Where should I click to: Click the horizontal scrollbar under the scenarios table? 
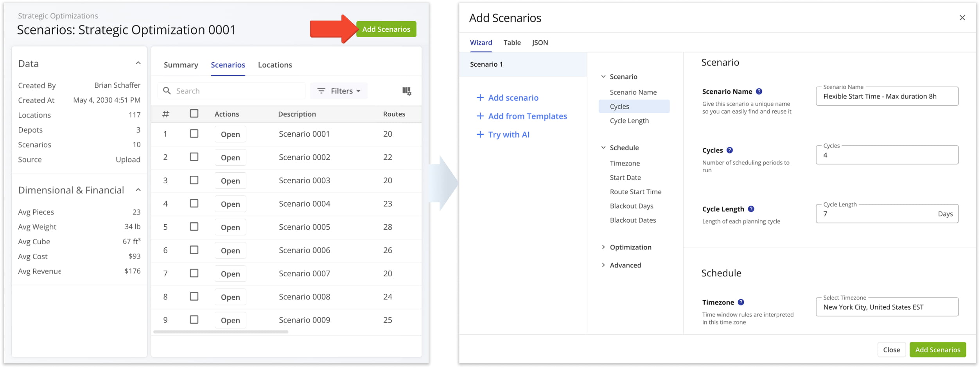(221, 332)
